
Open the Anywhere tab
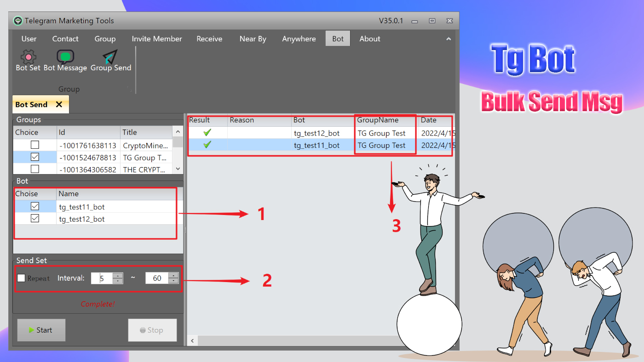pos(299,39)
